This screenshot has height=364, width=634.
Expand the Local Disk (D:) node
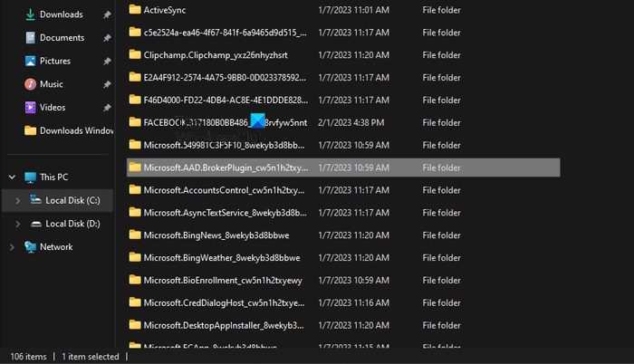coord(18,224)
